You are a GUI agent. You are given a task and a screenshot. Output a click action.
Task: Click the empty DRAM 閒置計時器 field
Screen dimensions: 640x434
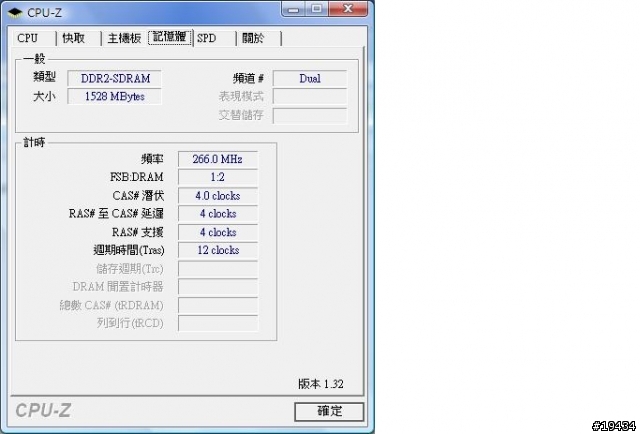pos(218,287)
